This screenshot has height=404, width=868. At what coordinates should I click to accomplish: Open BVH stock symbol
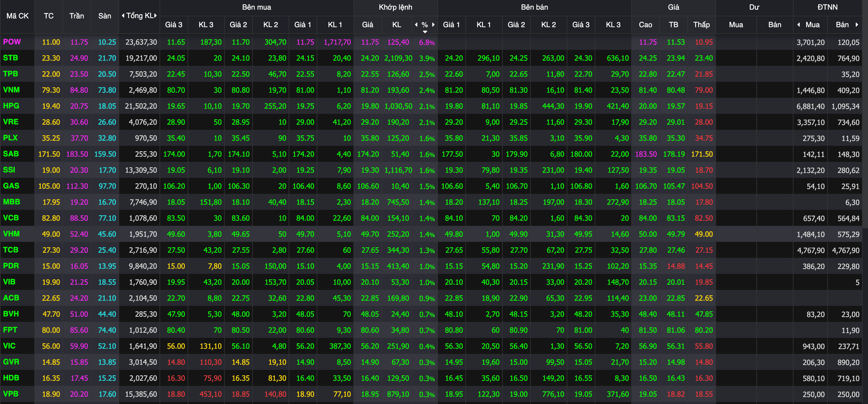(11, 314)
